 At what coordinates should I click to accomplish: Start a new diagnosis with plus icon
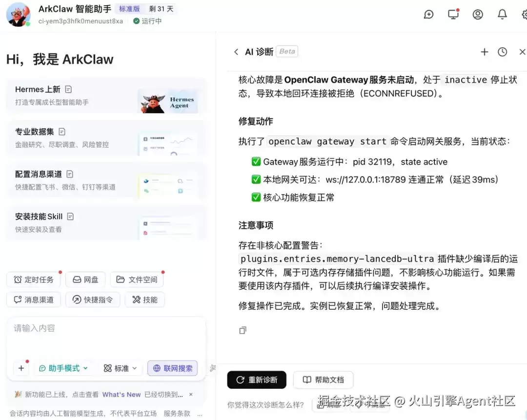coord(485,52)
